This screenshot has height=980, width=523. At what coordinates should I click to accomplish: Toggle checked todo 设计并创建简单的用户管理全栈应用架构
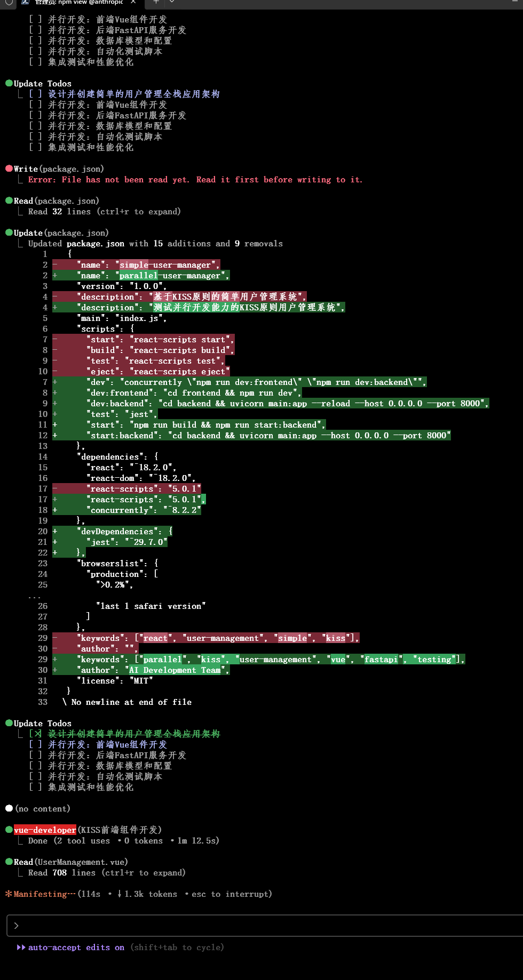[35, 734]
